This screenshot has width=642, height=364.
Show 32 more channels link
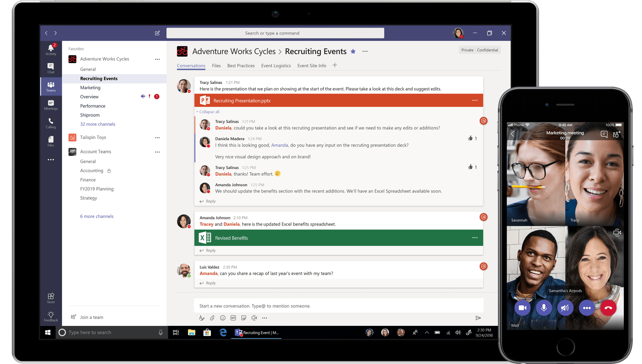click(98, 124)
